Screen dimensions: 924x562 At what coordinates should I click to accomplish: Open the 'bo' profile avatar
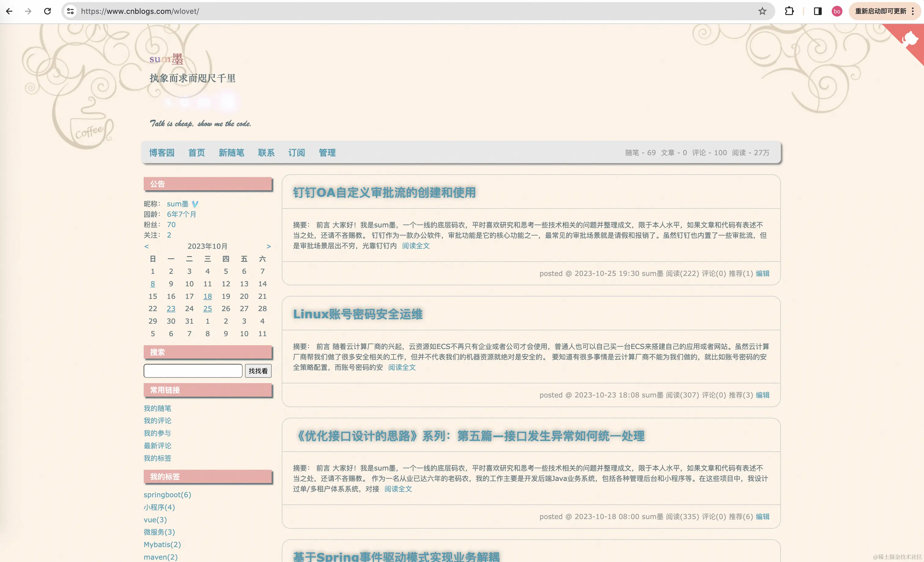coord(837,11)
